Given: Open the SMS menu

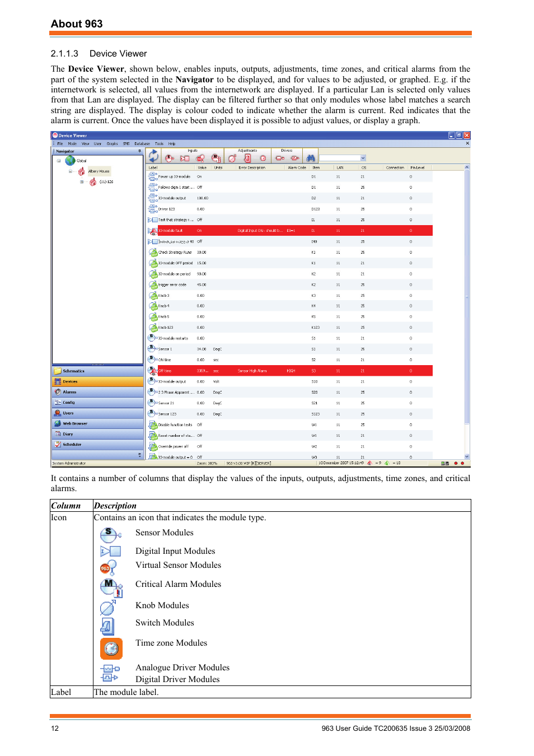Looking at the screenshot, I should pyautogui.click(x=126, y=143).
